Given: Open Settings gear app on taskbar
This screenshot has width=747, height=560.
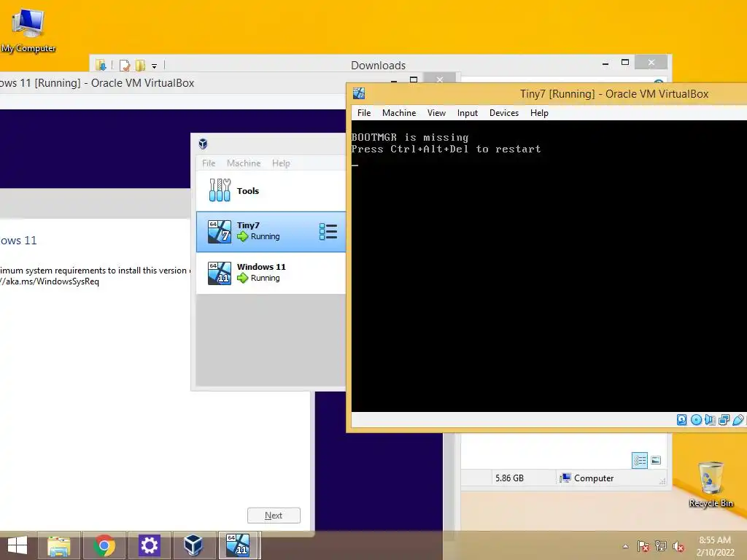Looking at the screenshot, I should coord(149,545).
